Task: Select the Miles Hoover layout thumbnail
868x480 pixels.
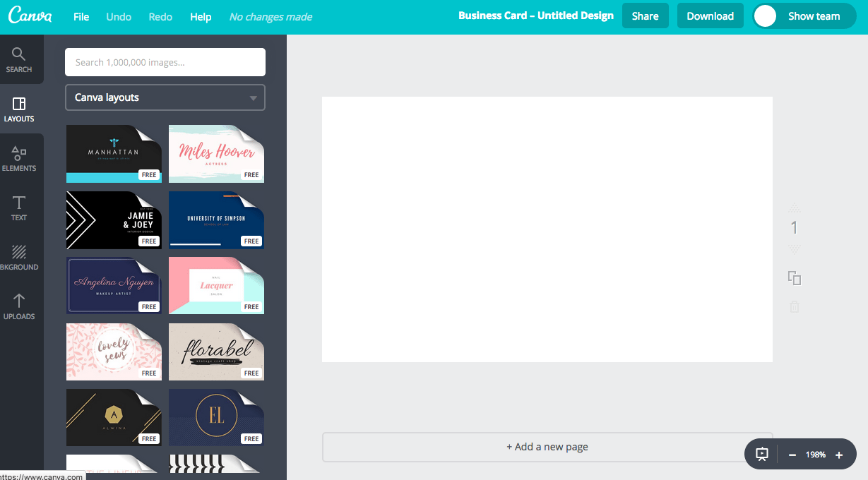Action: (216, 154)
